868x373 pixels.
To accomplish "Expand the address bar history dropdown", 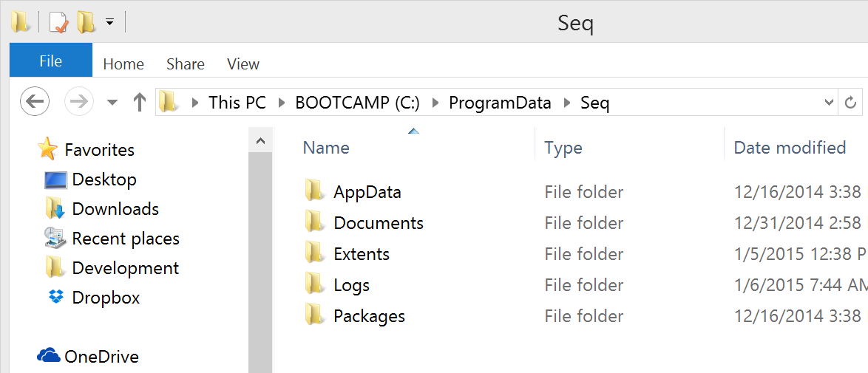I will (829, 103).
